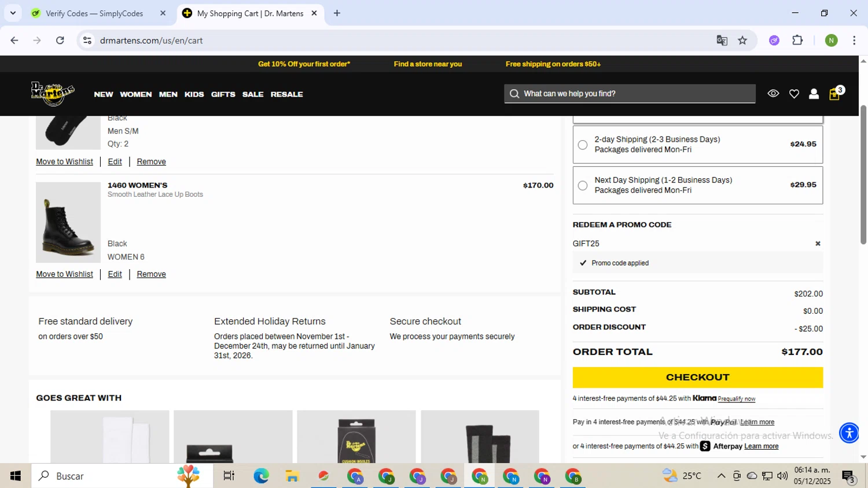Screen dimensions: 868x488
Task: Expand the tab search dropdown arrow
Action: click(x=13, y=13)
